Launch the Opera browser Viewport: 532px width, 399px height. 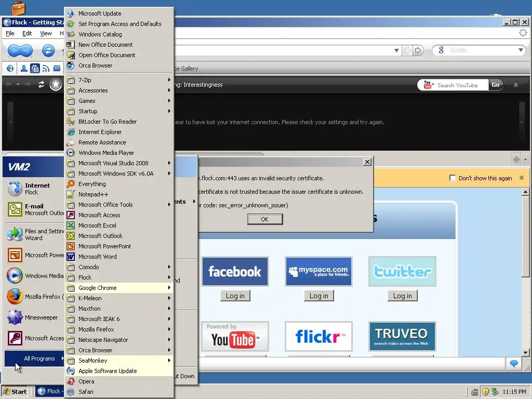(x=119, y=381)
